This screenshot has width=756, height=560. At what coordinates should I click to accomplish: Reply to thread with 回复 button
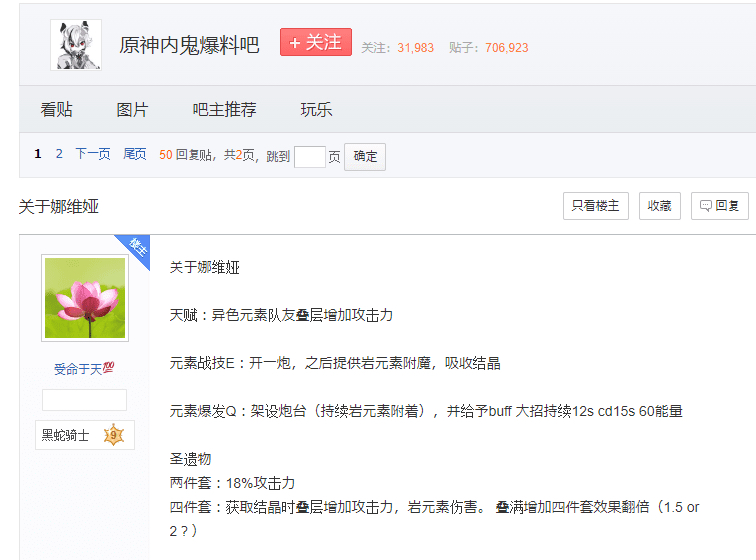[719, 206]
